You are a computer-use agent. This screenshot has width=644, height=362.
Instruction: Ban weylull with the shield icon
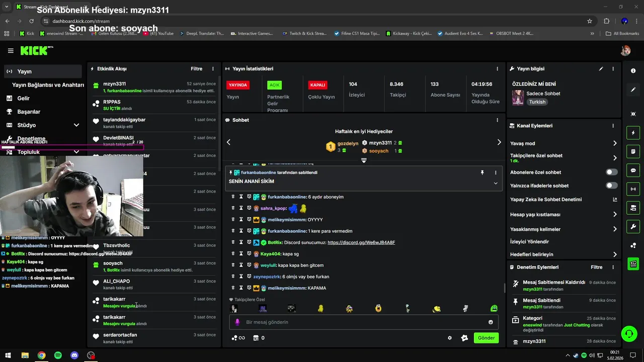tap(249, 265)
